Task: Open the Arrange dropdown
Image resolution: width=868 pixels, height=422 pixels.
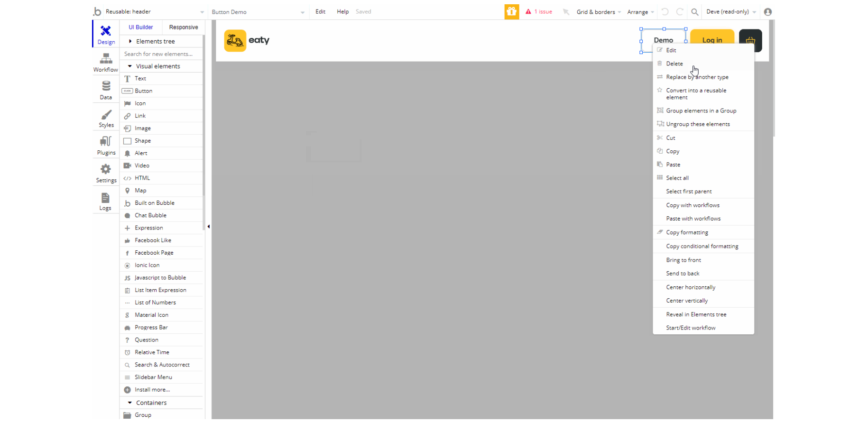Action: pyautogui.click(x=640, y=12)
